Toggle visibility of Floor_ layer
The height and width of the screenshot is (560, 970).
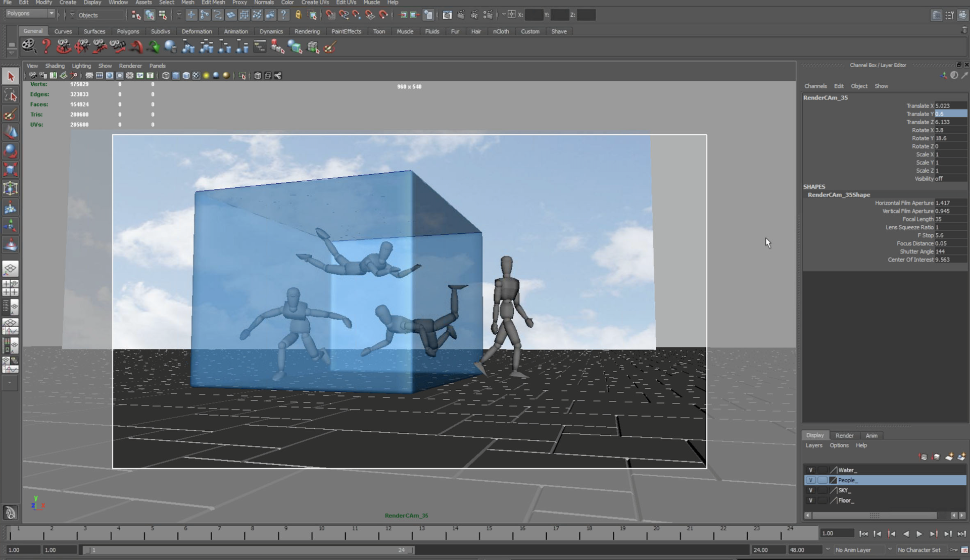(811, 500)
